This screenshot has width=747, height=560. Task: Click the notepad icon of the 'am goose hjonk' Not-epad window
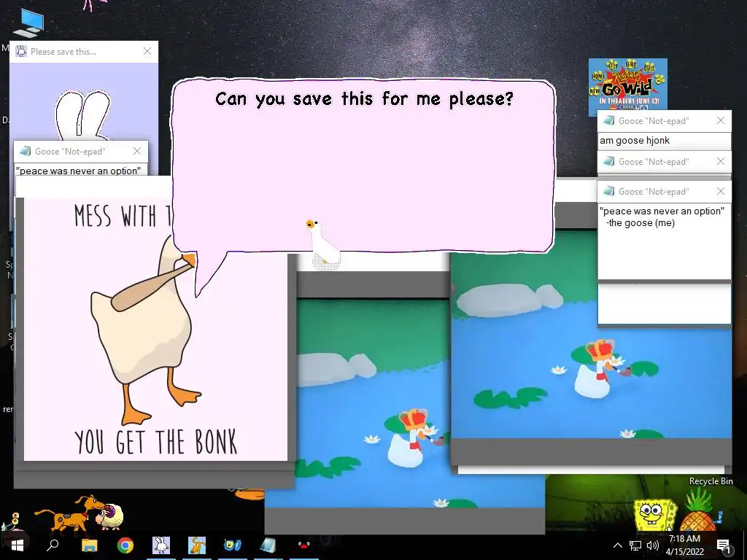point(608,120)
